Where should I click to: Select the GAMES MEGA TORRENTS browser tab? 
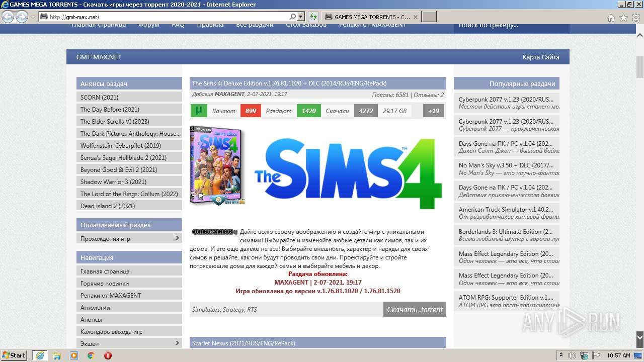[371, 17]
